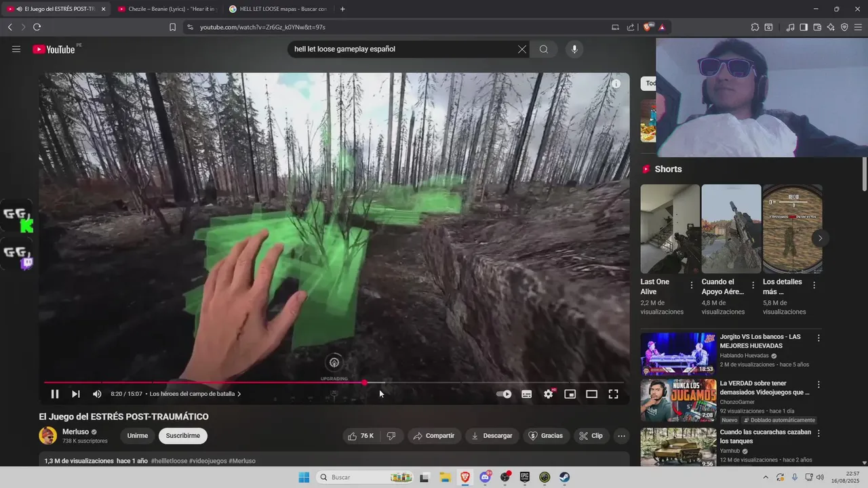Screen dimensions: 868x488
Task: Show video info card icon
Action: tap(616, 84)
